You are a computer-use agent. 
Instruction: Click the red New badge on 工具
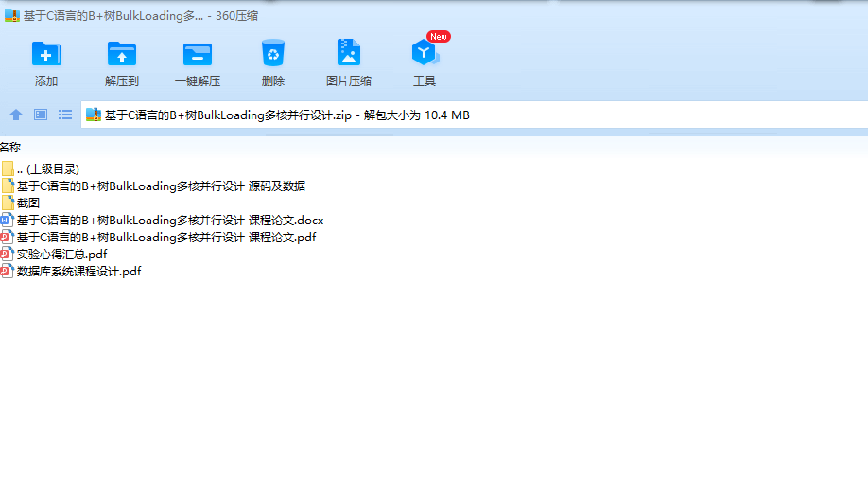point(439,37)
